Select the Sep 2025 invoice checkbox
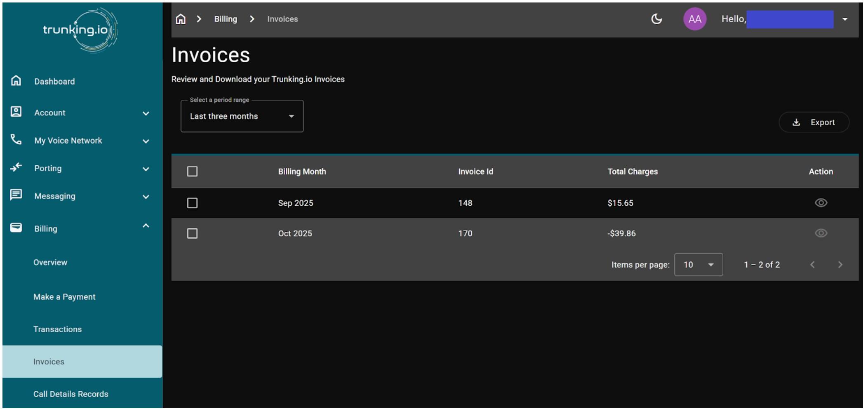868x409 pixels. pos(192,203)
